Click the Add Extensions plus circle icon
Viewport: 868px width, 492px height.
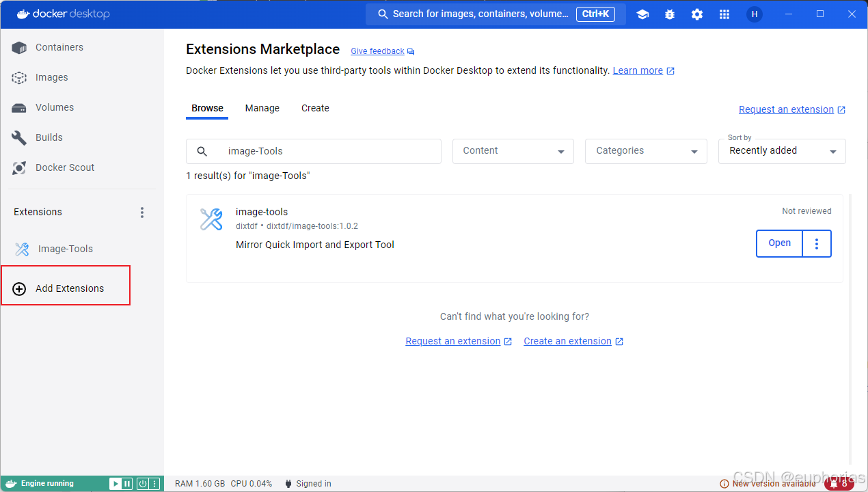19,289
